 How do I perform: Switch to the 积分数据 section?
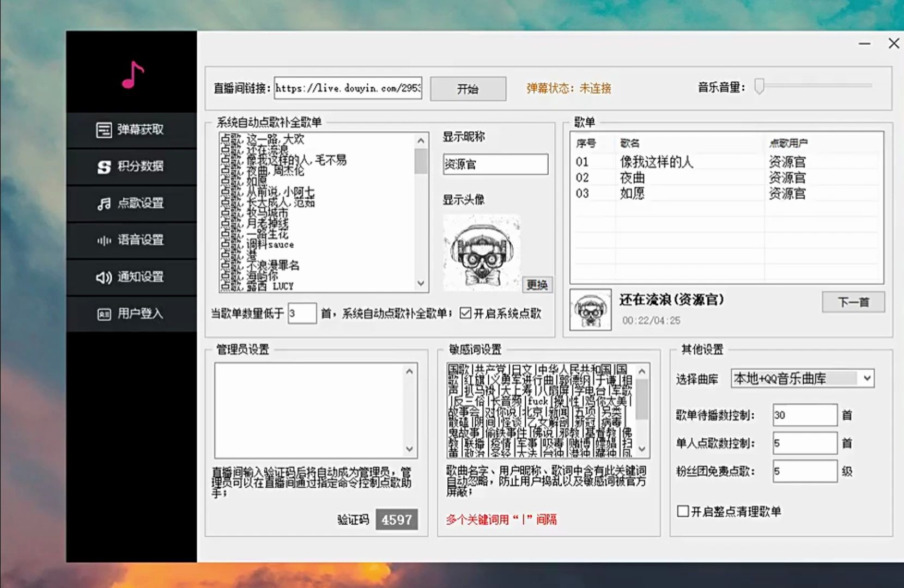[131, 167]
